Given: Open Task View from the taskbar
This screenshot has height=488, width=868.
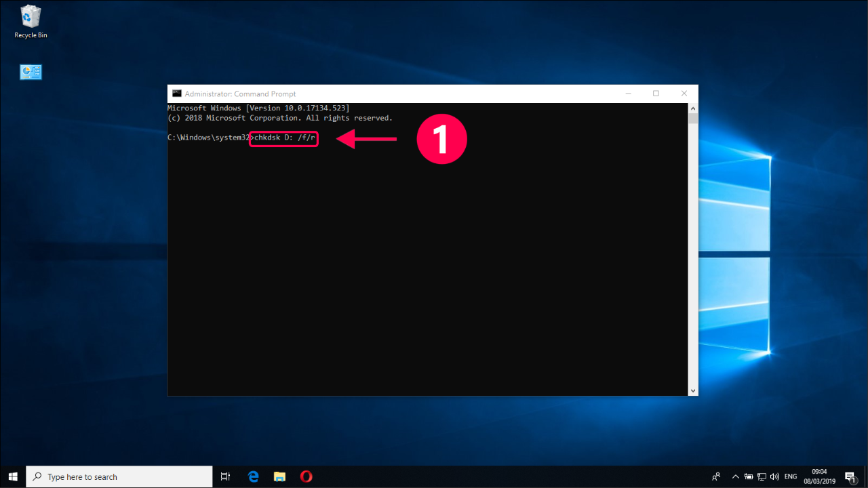Looking at the screenshot, I should (x=226, y=476).
